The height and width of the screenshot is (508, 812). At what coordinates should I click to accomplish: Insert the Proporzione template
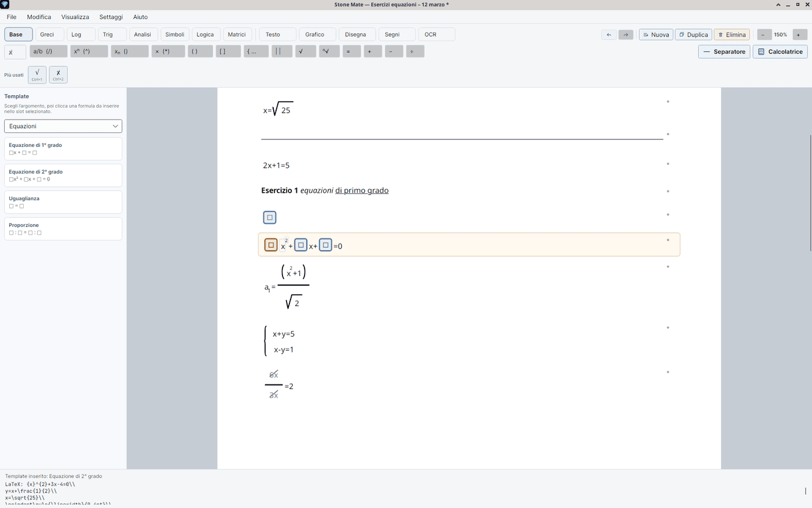tap(63, 229)
